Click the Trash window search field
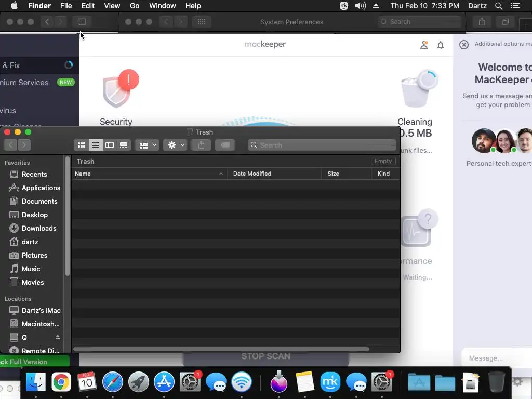The height and width of the screenshot is (399, 532). pos(322,145)
